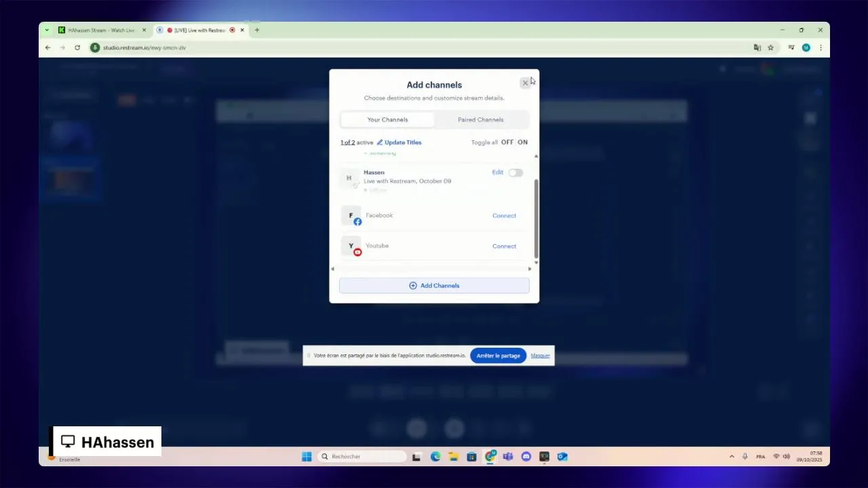The image size is (868, 488).
Task: Hide the sharing bar via Masquer
Action: [540, 356]
